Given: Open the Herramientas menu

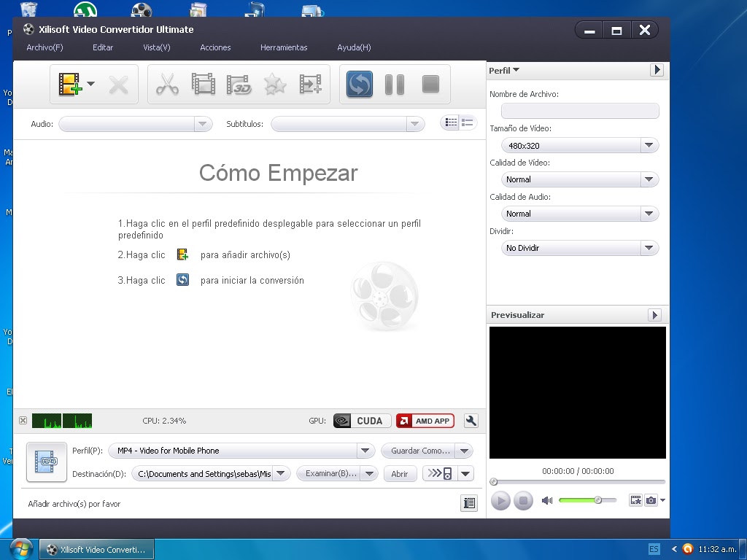Looking at the screenshot, I should click(284, 47).
